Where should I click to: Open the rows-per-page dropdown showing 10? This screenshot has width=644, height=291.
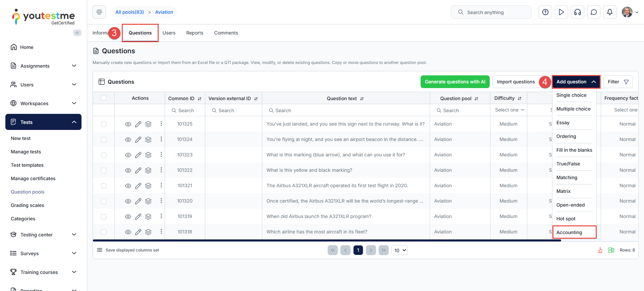[x=399, y=250]
